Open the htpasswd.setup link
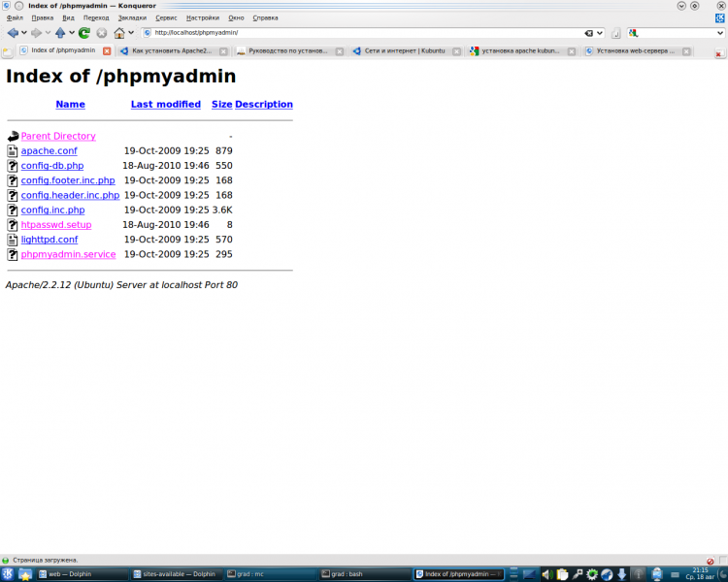This screenshot has width=728, height=582. (56, 225)
